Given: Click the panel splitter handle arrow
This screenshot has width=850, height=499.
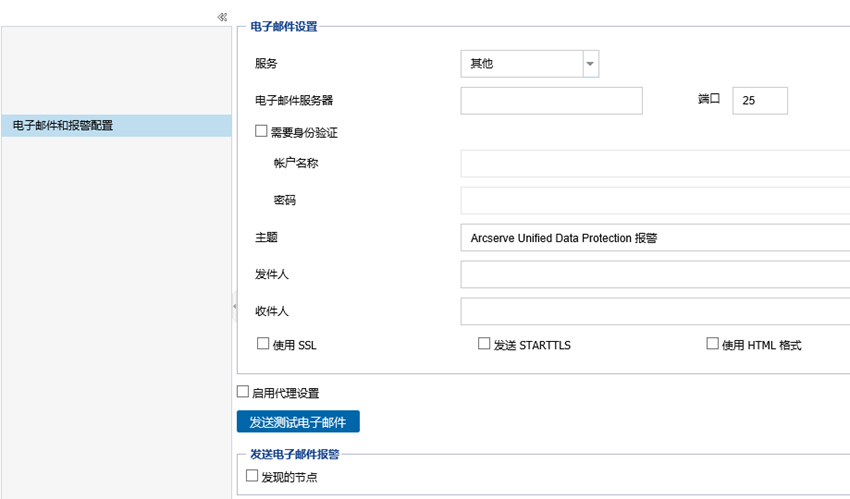Looking at the screenshot, I should 233,305.
